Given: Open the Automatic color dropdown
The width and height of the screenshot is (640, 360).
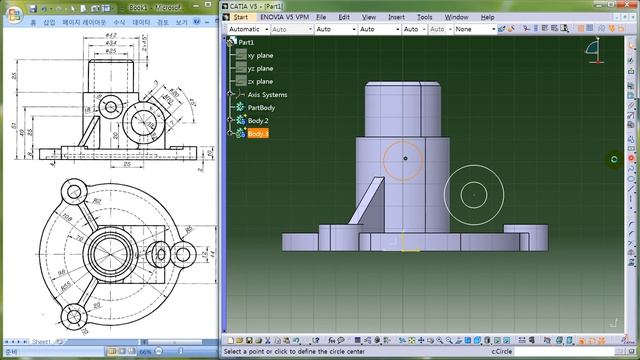Looking at the screenshot, I should [248, 29].
